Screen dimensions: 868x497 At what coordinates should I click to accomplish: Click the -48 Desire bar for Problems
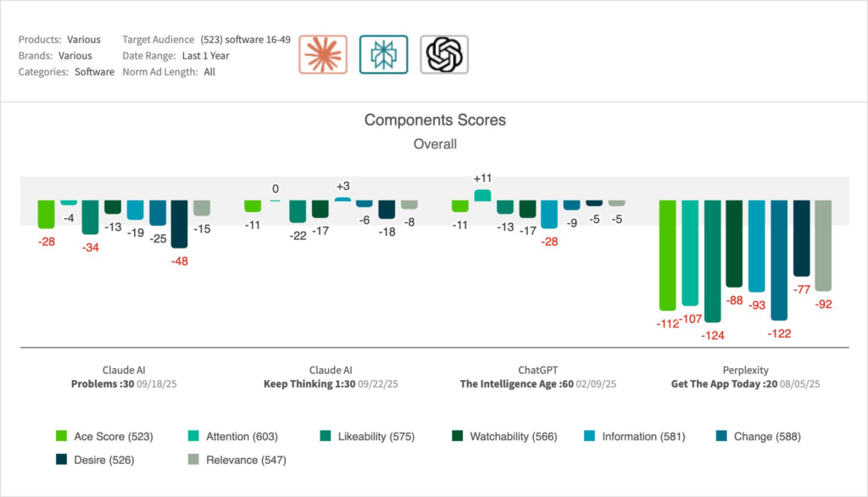179,224
